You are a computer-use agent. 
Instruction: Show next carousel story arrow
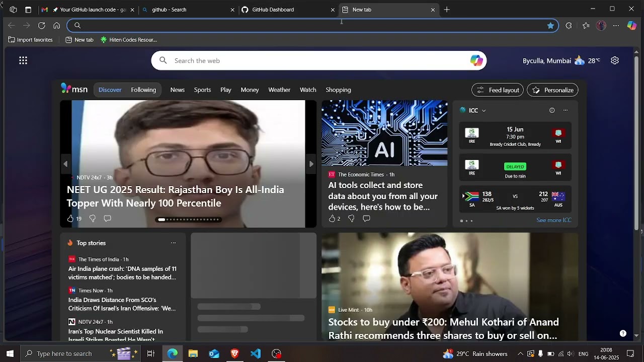(311, 164)
